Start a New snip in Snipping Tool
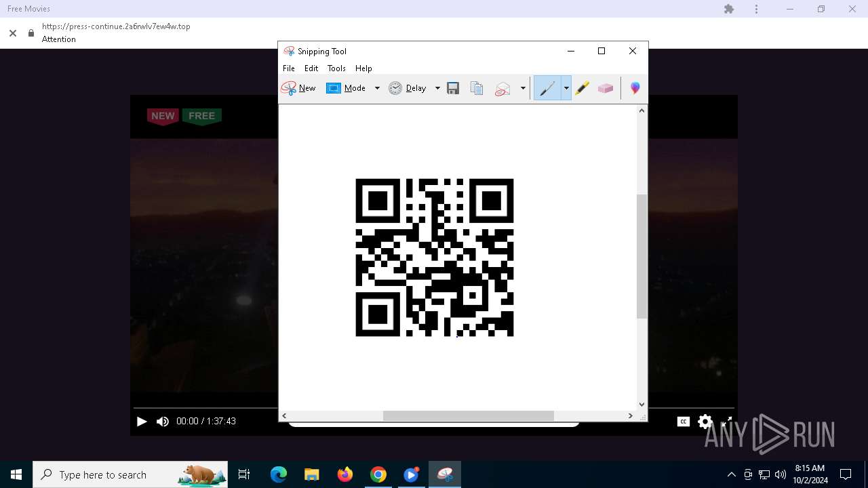868x488 pixels. (x=299, y=88)
